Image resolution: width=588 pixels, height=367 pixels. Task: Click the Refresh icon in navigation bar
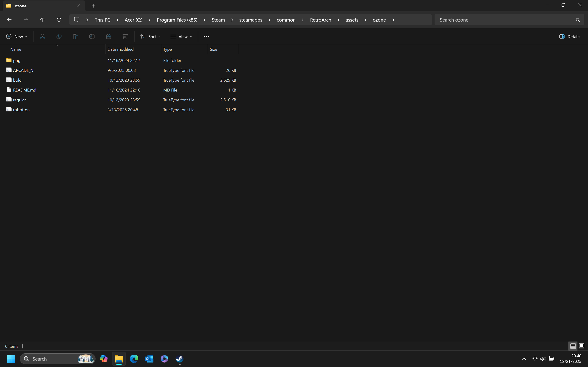59,20
